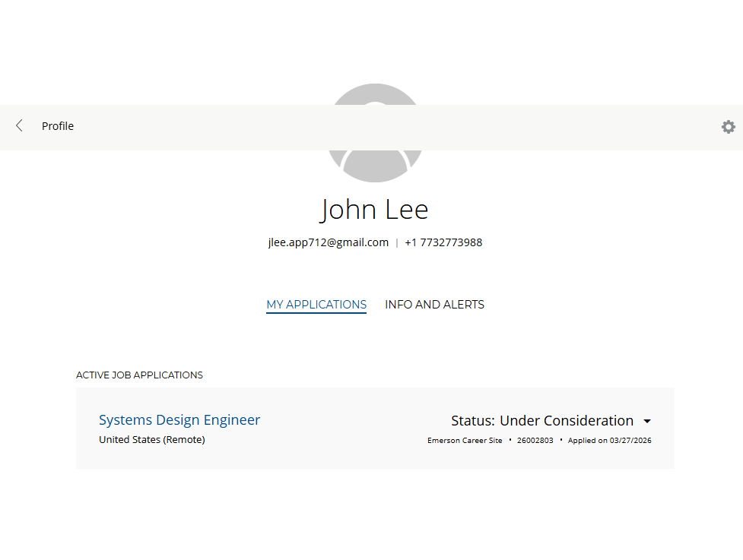Click the Emerson Career Site label
The height and width of the screenshot is (560, 743).
pyautogui.click(x=465, y=441)
